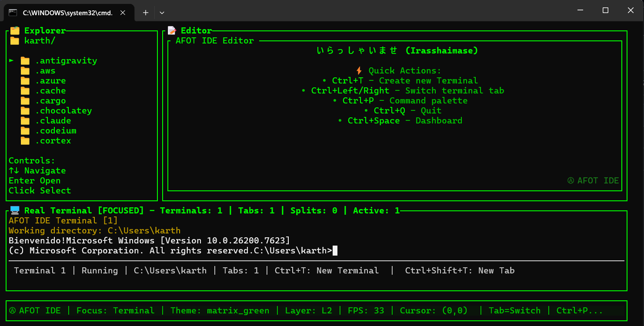Viewport: 644px width, 326px height.
Task: Click the .chocolatey folder icon
Action: (25, 110)
